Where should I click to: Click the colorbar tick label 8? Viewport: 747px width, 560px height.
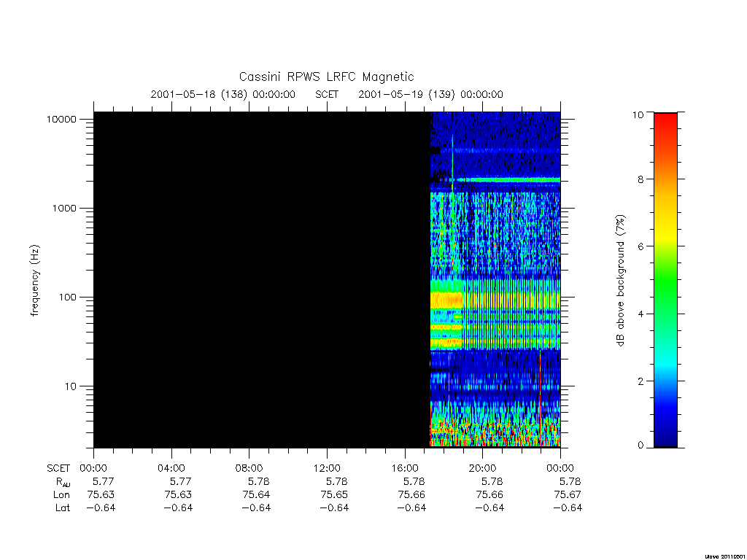tap(640, 179)
